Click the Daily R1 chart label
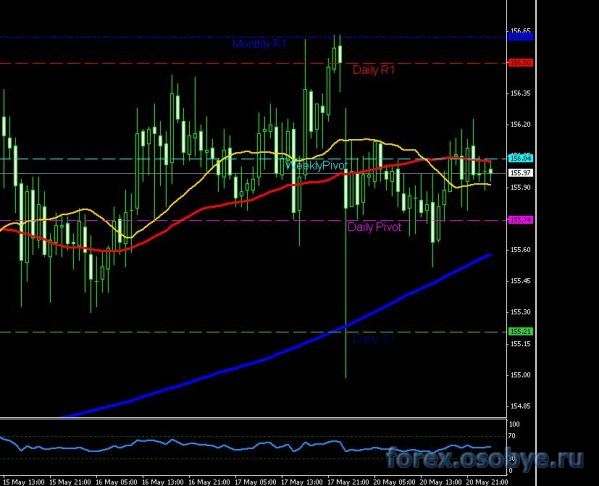 (373, 70)
